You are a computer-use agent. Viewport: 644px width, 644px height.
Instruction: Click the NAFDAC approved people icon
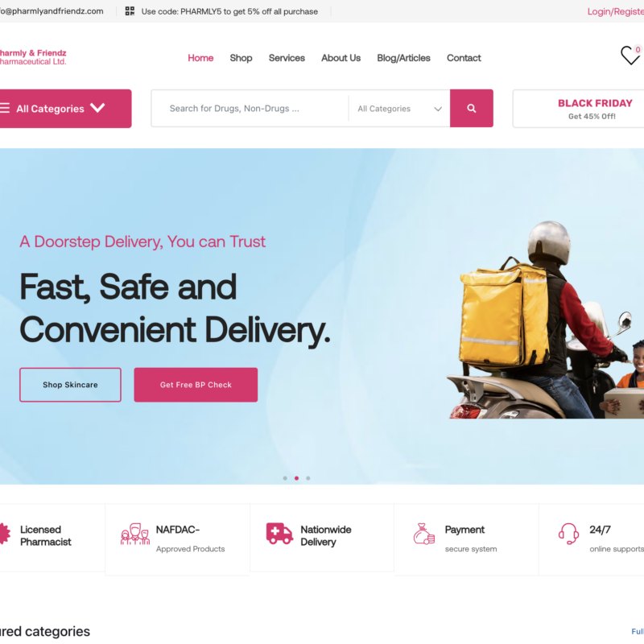[135, 534]
